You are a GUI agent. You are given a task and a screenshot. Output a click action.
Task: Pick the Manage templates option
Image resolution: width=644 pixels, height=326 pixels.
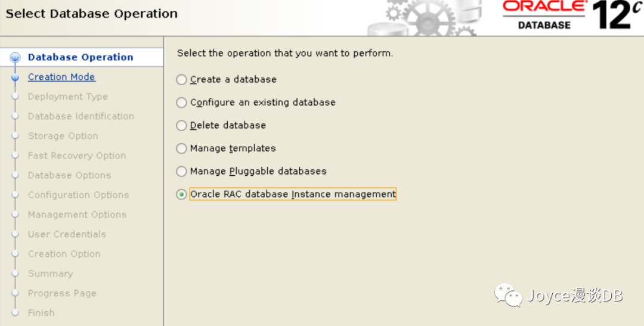(x=182, y=148)
